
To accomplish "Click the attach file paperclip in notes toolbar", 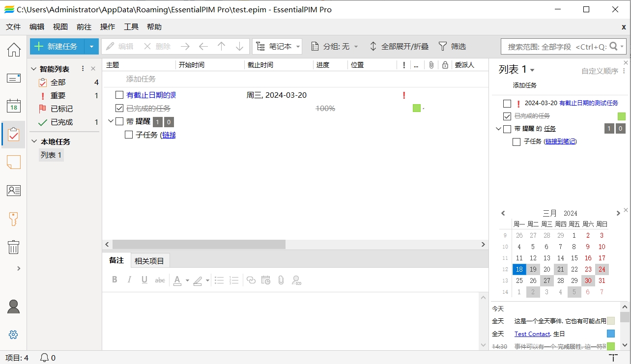I will pyautogui.click(x=281, y=280).
